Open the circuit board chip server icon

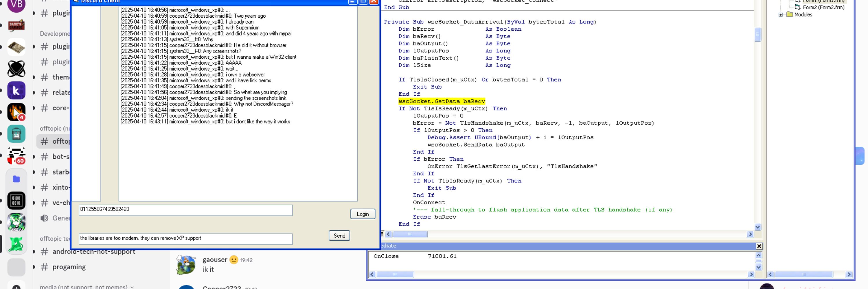(16, 47)
